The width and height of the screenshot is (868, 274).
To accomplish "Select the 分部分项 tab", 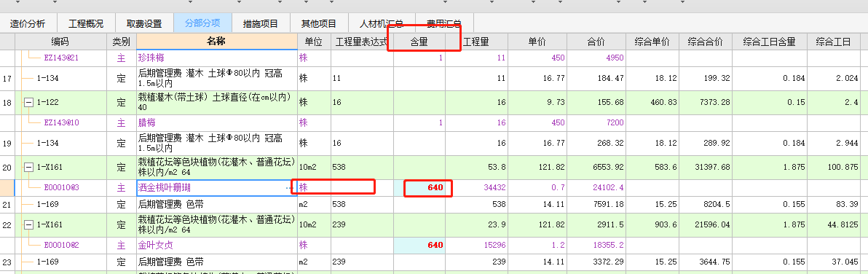I will click(x=202, y=24).
